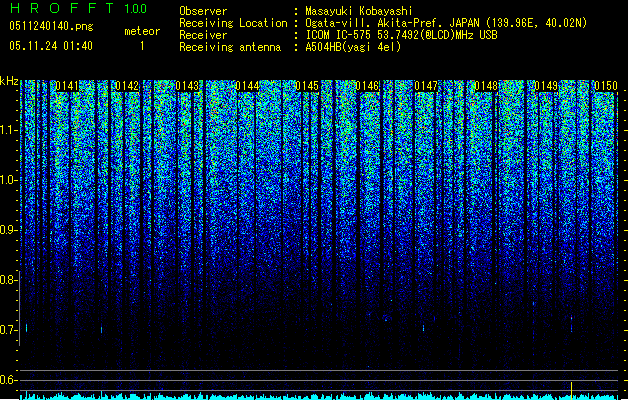Click the 0.9 frequency axis label
629x400 pixels.
[8, 230]
